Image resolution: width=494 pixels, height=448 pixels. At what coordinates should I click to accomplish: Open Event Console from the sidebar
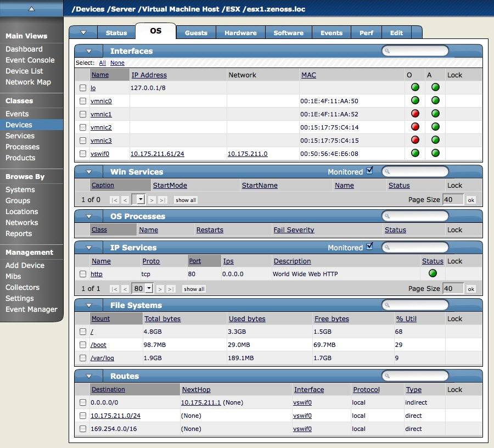click(30, 60)
